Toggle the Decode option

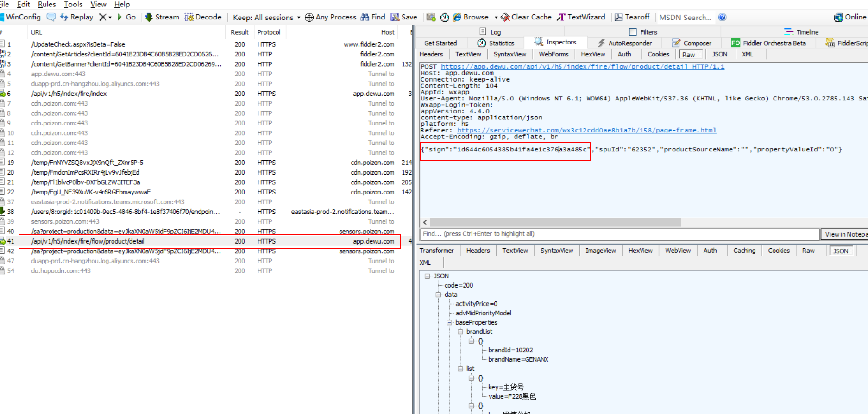[203, 17]
